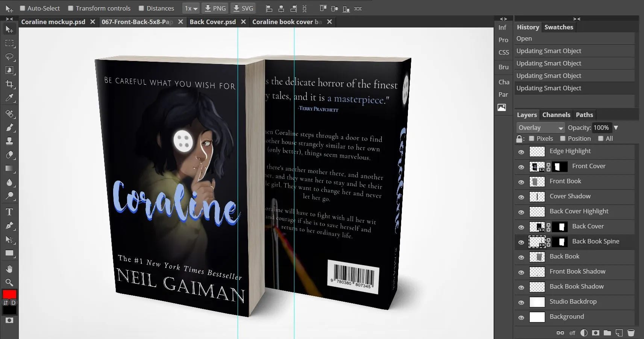Switch to the Paths tab
Screen dimensions: 644x339
click(x=584, y=115)
